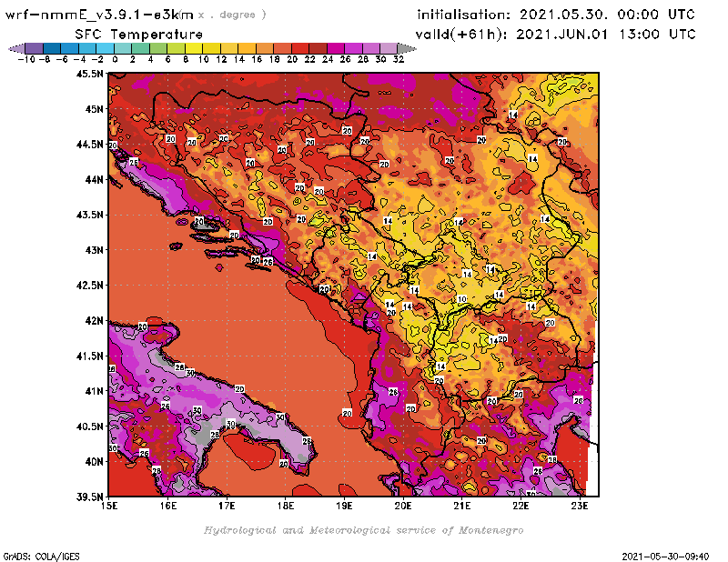This screenshot has height=562, width=728.
Task: Pick the legend swatch between 0 and 2
Action: pyautogui.click(x=123, y=48)
